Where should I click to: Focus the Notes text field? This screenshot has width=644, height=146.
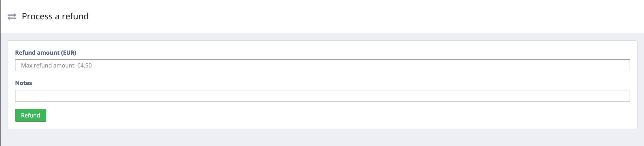(x=322, y=96)
